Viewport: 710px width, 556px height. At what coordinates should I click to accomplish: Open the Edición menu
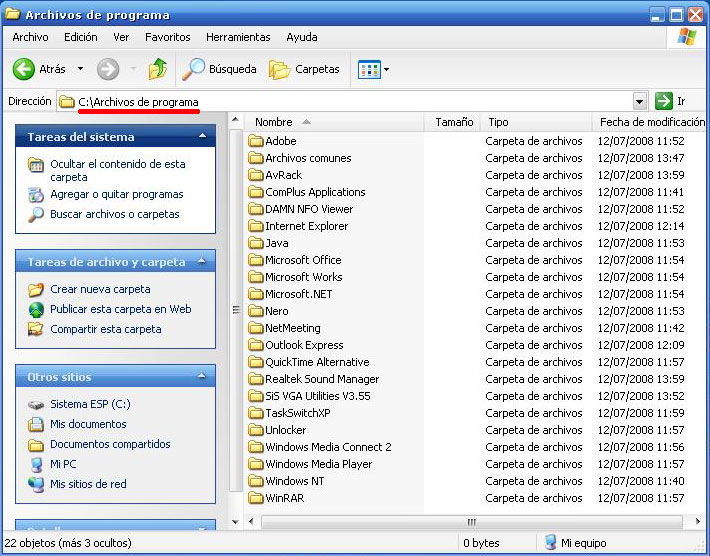coord(81,37)
